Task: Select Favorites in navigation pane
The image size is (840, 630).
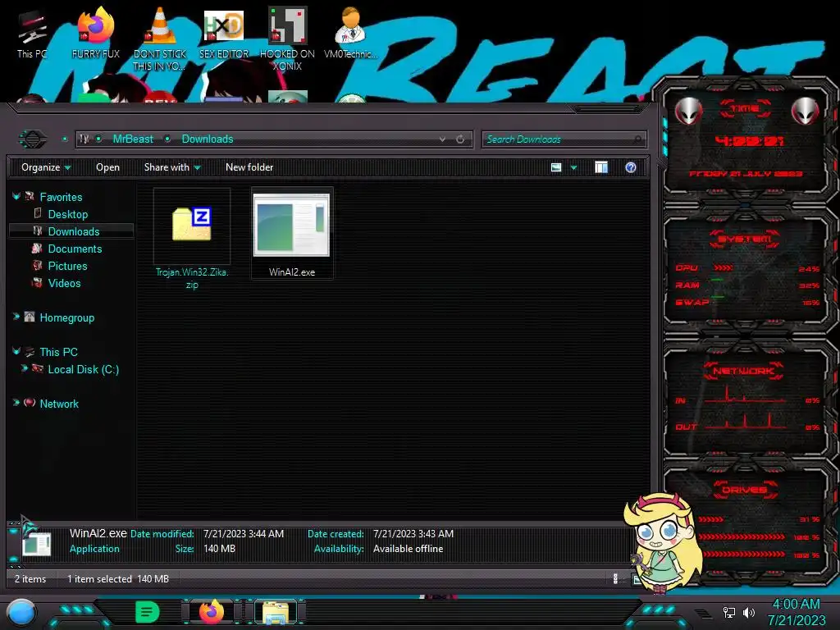Action: pos(61,197)
